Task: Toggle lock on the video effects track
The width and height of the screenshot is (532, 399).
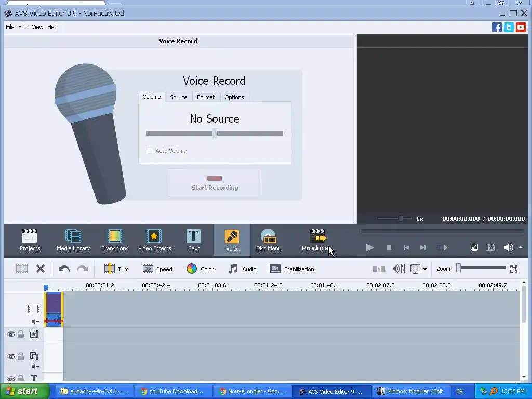Action: click(21, 334)
